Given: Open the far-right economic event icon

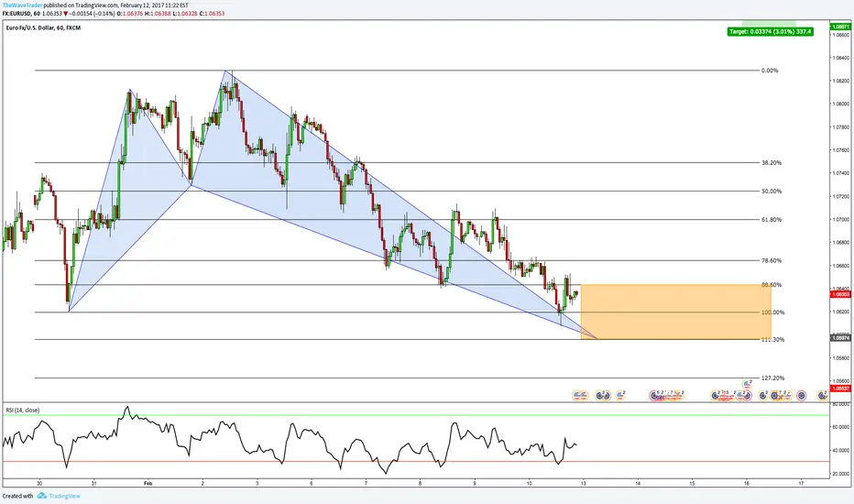Looking at the screenshot, I should [x=822, y=396].
